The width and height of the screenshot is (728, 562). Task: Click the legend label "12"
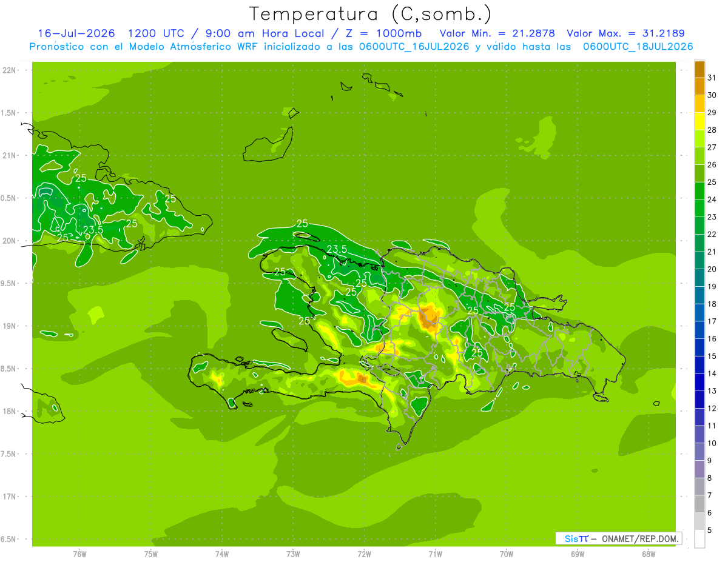(x=712, y=408)
